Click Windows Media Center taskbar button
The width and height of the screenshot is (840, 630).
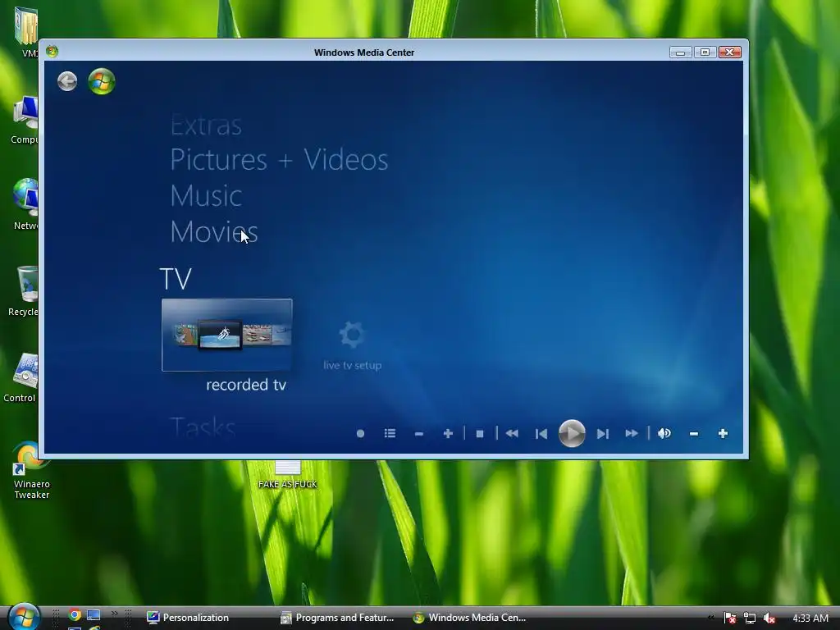click(x=470, y=618)
